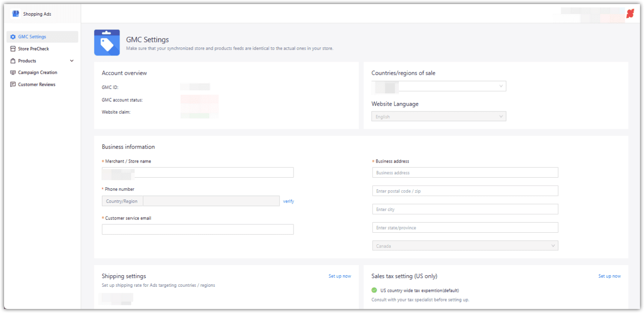
Task: Focus the Merchant / Store name field
Action: point(198,173)
